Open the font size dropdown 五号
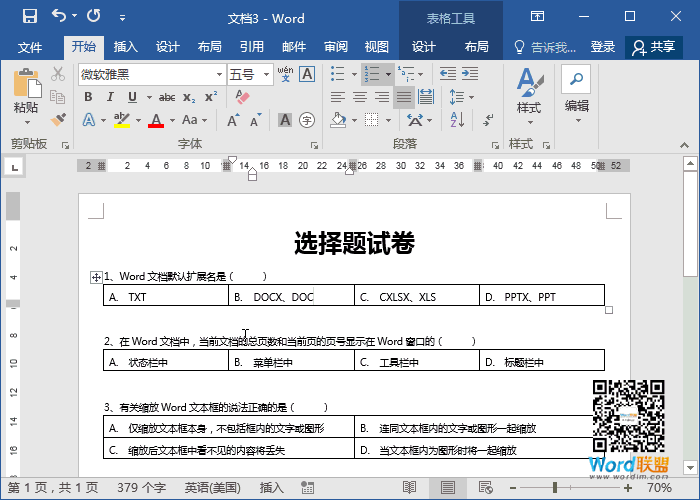This screenshot has height=500, width=700. pyautogui.click(x=266, y=75)
